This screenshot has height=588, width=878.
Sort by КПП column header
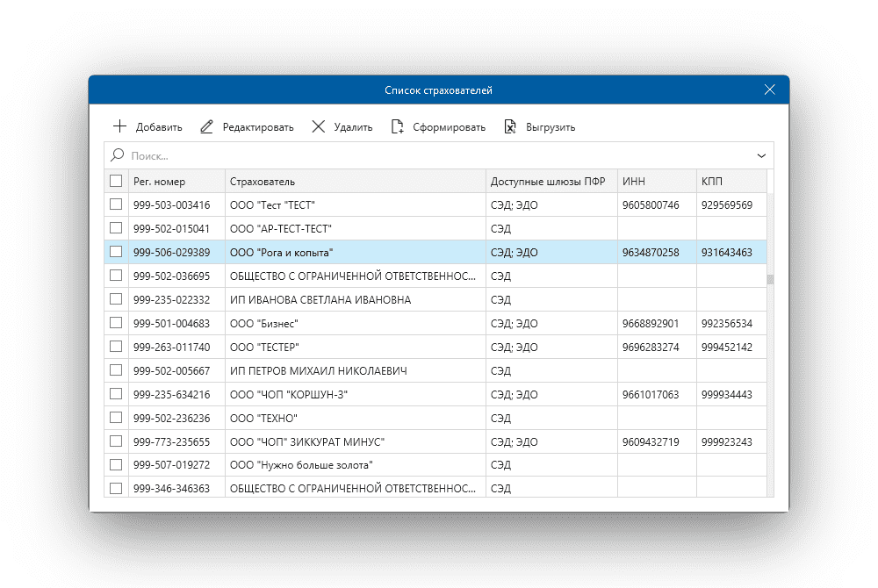pyautogui.click(x=731, y=182)
